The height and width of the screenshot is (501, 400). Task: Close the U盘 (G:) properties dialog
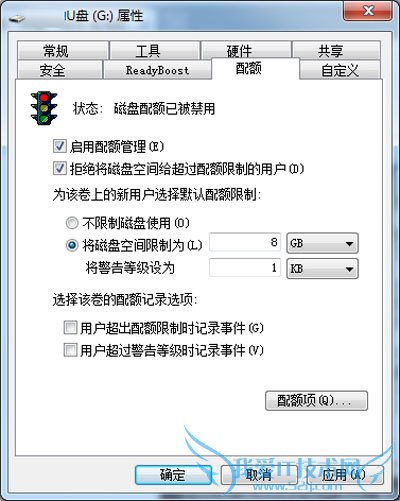(368, 11)
